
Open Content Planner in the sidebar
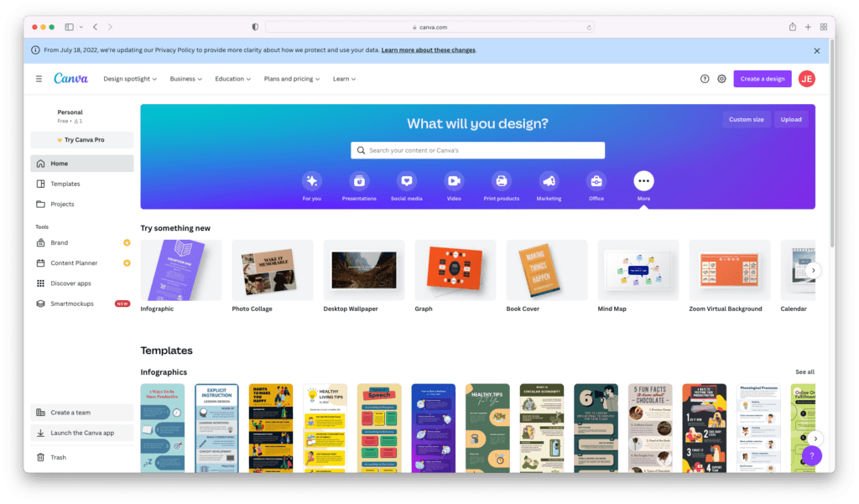[81, 263]
